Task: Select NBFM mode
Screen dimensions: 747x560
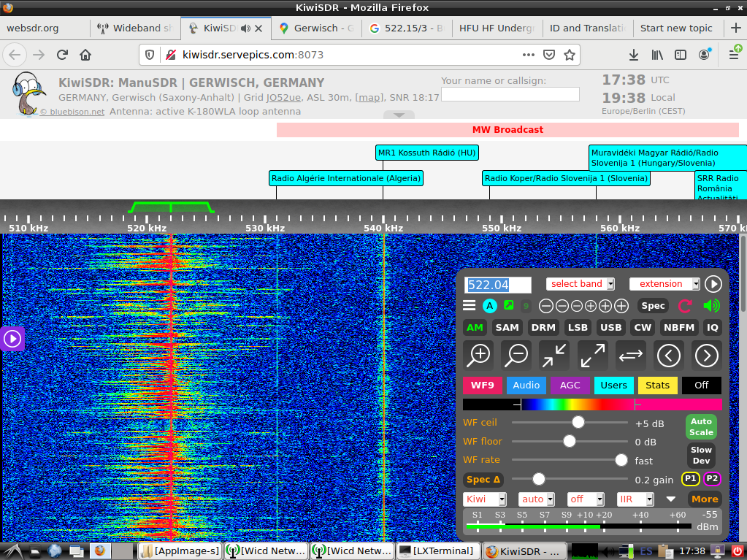Action: 679,328
